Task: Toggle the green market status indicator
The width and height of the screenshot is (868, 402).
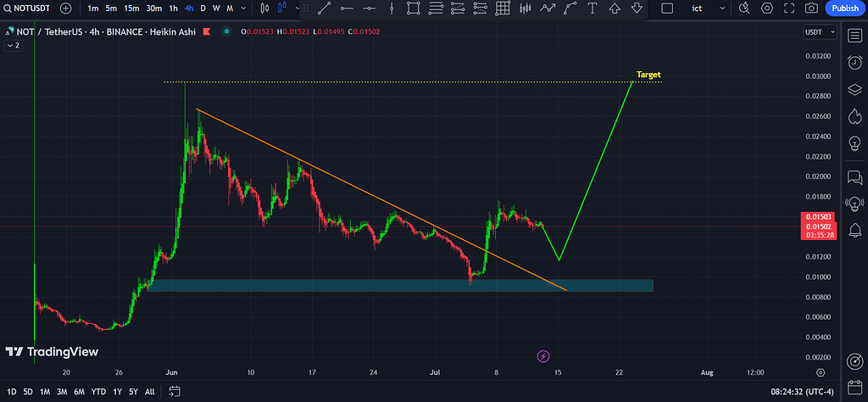Action: pyautogui.click(x=225, y=32)
